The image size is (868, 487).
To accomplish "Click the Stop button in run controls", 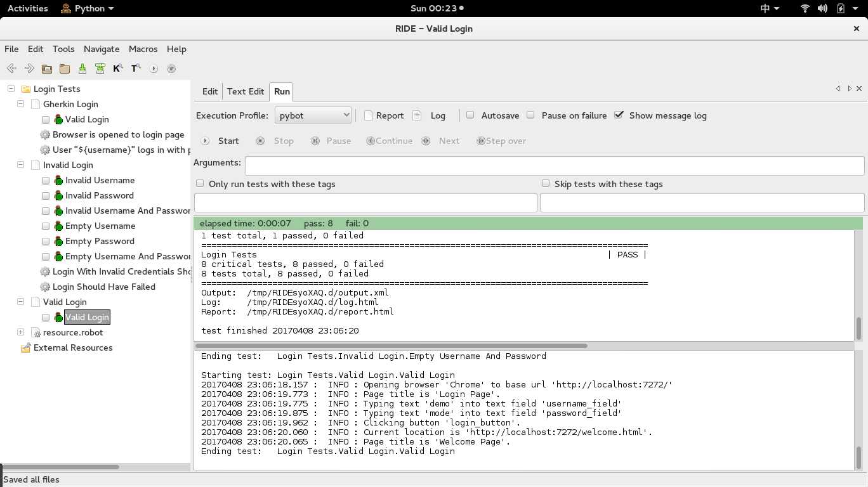I will click(275, 141).
